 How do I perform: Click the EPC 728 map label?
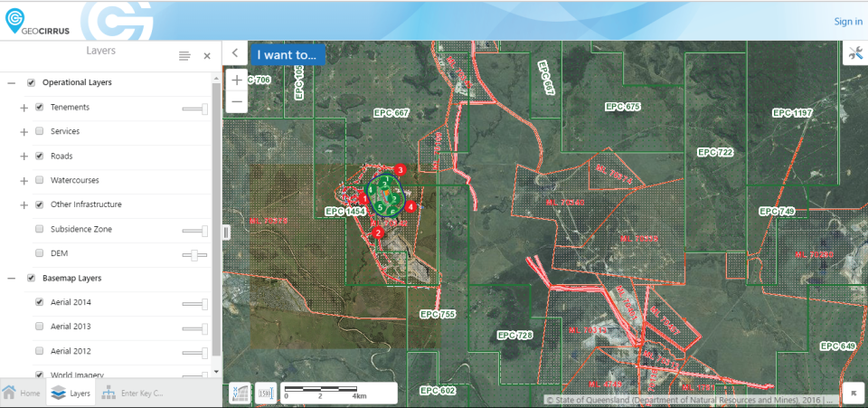tap(514, 336)
